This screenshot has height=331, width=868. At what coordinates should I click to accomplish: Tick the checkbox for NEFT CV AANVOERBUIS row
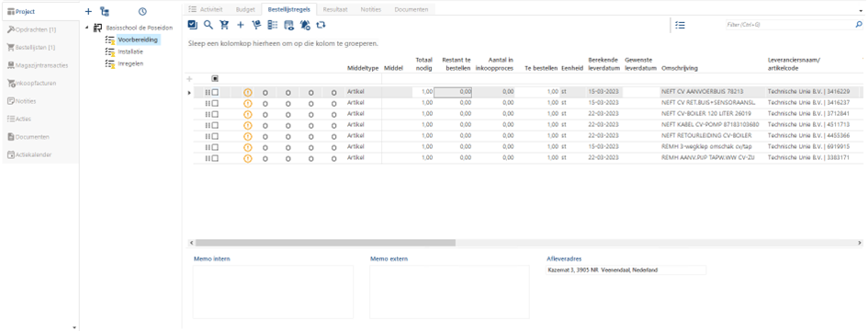click(215, 92)
